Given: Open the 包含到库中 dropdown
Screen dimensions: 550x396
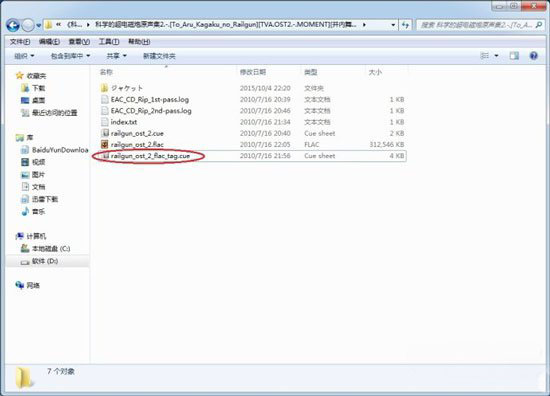Looking at the screenshot, I should coord(71,56).
